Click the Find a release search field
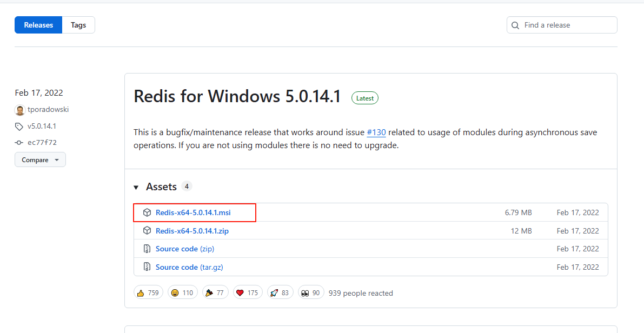This screenshot has height=333, width=644. 568,25
